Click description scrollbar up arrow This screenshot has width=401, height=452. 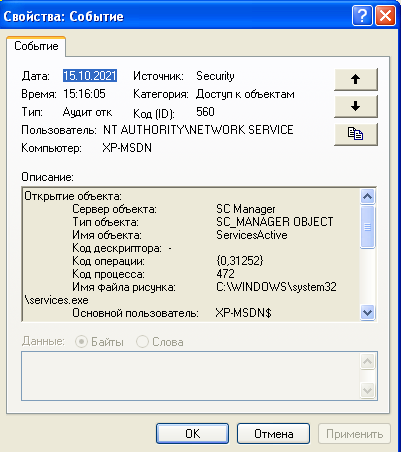367,196
